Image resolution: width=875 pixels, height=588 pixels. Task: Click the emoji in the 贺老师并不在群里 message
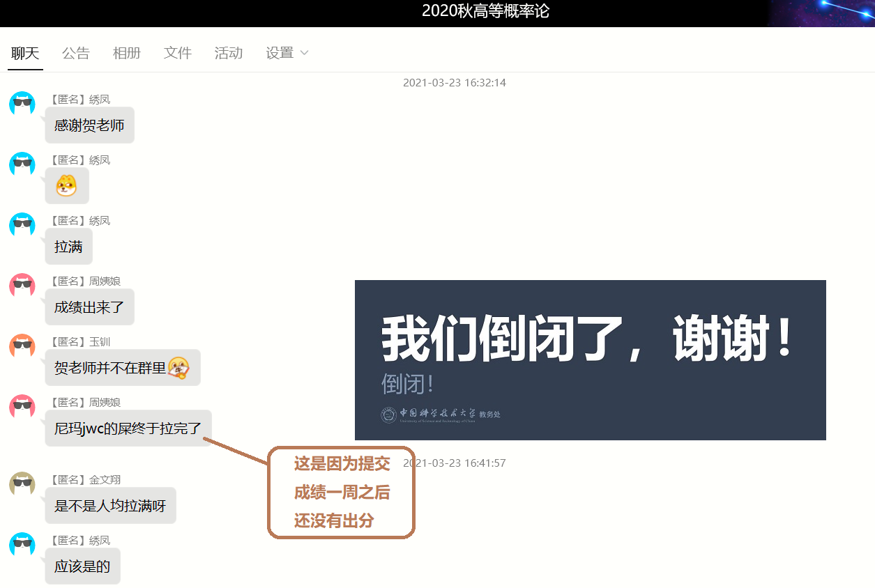coord(178,367)
